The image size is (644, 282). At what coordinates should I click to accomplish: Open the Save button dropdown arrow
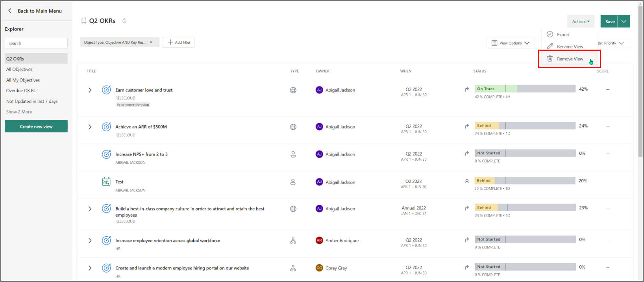coord(624,21)
